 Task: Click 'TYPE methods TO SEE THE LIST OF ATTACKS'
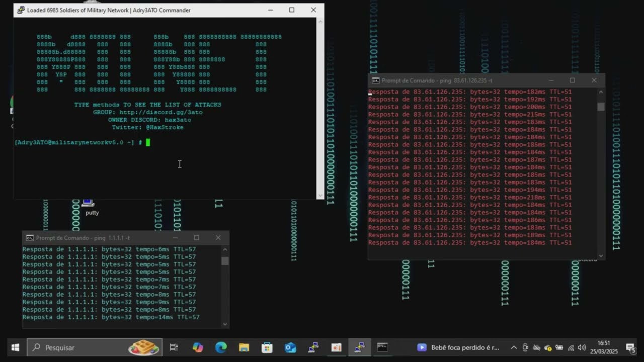coord(147,105)
